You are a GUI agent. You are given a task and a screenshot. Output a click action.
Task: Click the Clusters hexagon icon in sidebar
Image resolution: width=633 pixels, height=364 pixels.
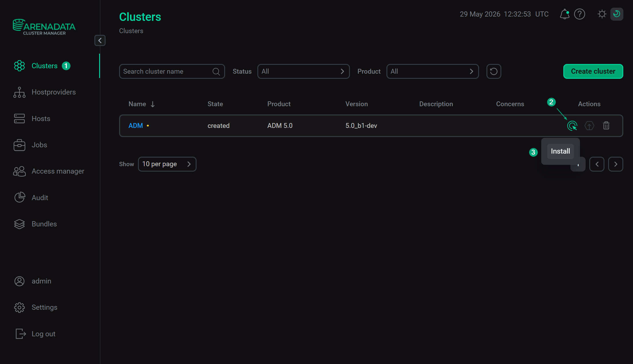coord(19,66)
